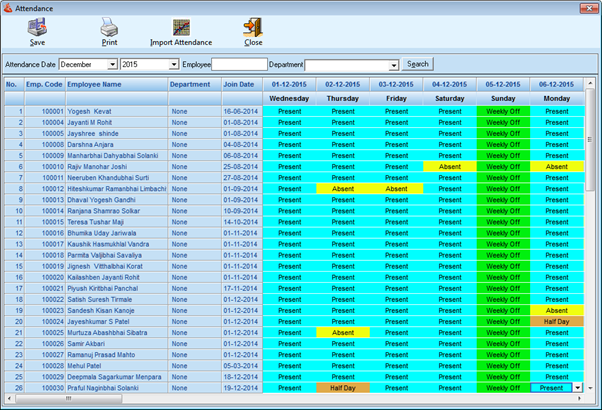Click the Import Attendance icon

pos(181,27)
